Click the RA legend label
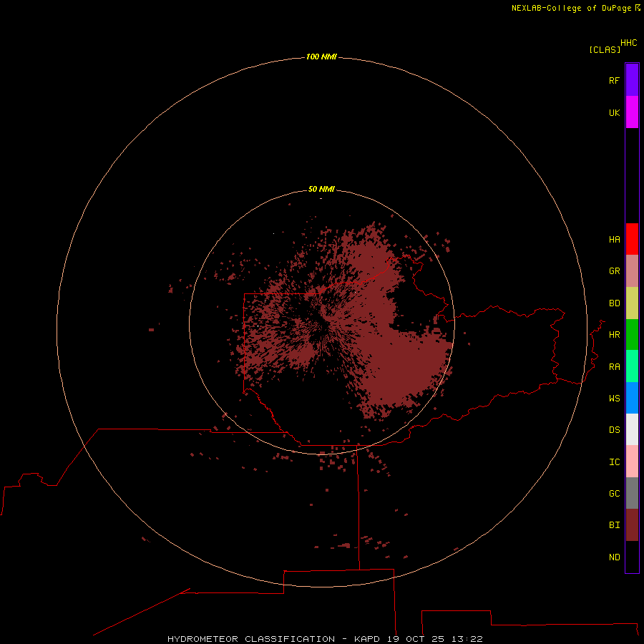 tap(614, 367)
